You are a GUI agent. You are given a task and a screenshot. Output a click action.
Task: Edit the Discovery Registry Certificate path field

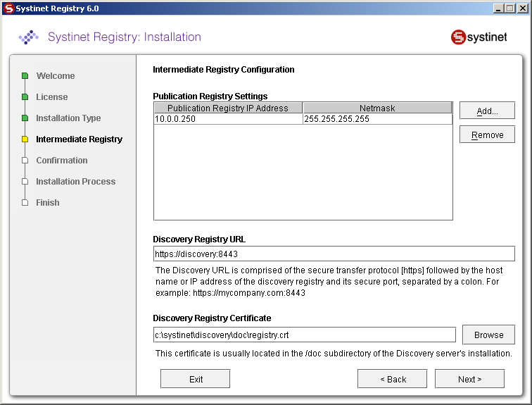pyautogui.click(x=305, y=335)
